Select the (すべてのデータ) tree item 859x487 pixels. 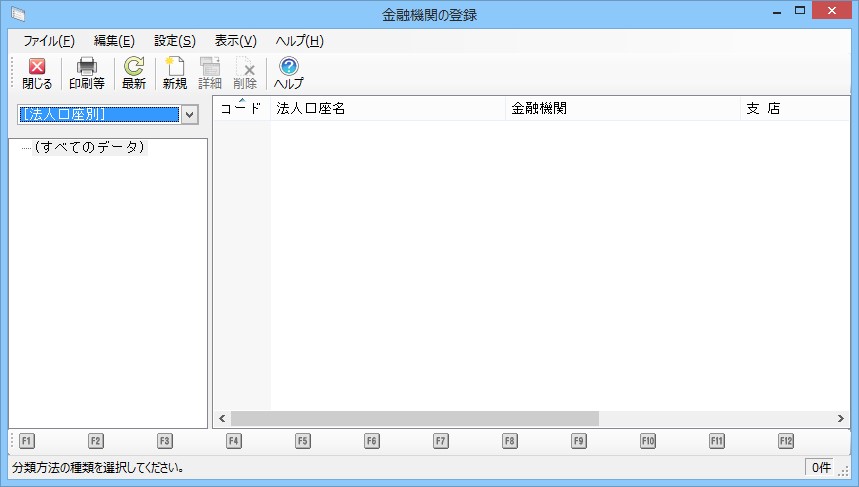tap(89, 148)
